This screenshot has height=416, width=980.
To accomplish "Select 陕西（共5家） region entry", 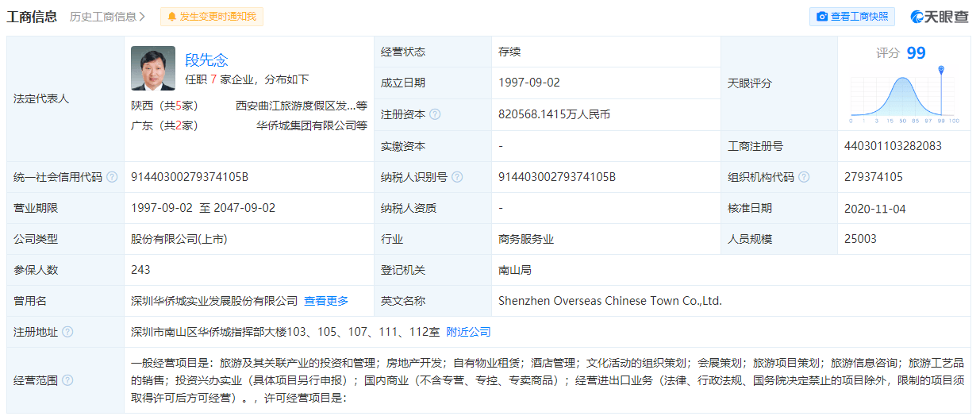I will coord(164,105).
